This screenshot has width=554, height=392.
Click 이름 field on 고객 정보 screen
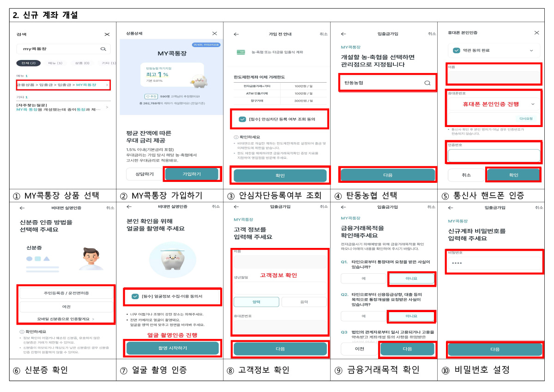[x=280, y=261]
